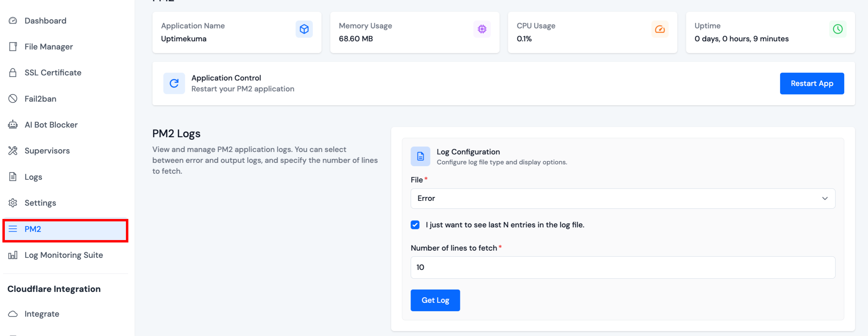The width and height of the screenshot is (868, 336).
Task: Uncheck the last N entries checkbox
Action: tap(415, 225)
